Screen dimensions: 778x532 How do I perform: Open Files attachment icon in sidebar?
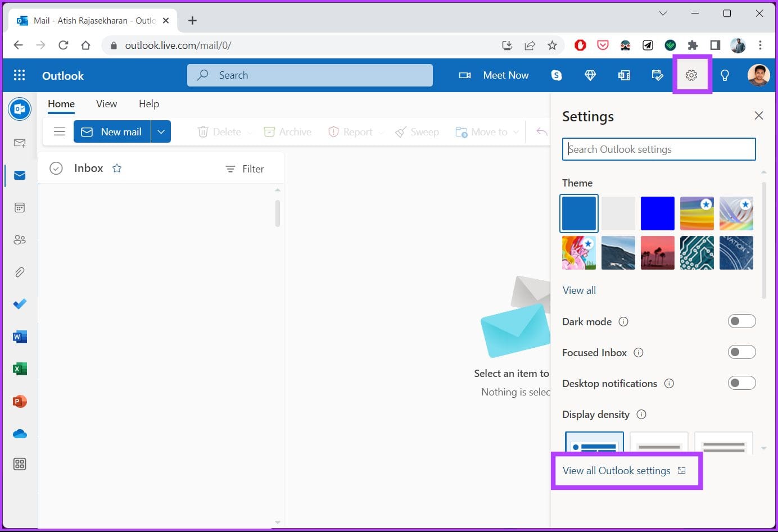point(20,272)
